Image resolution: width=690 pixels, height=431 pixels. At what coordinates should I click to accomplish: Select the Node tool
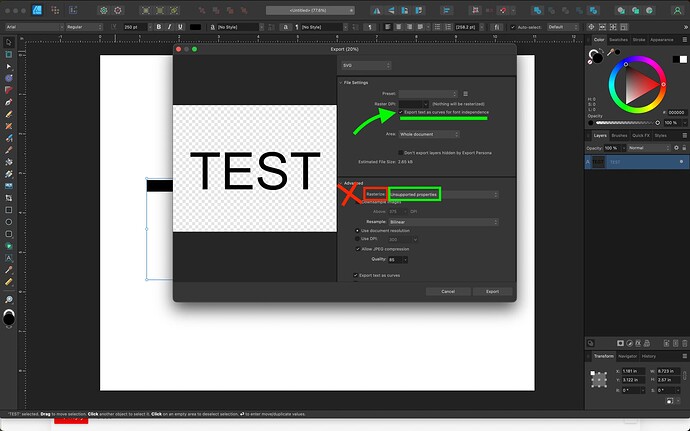[x=8, y=66]
